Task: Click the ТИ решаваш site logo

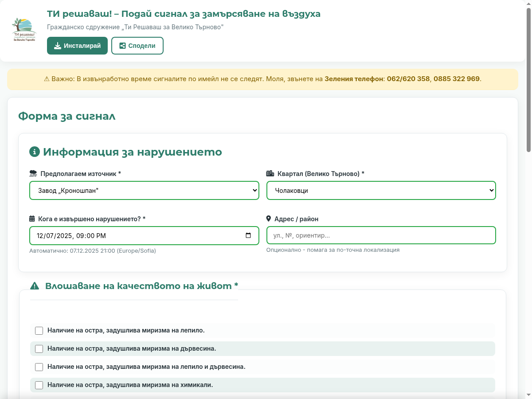Action: (x=24, y=30)
